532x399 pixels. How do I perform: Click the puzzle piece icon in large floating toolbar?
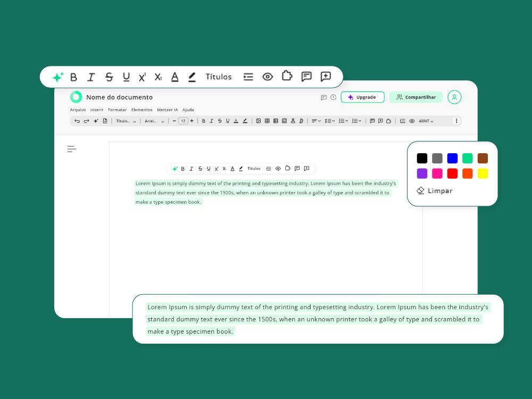pyautogui.click(x=287, y=76)
